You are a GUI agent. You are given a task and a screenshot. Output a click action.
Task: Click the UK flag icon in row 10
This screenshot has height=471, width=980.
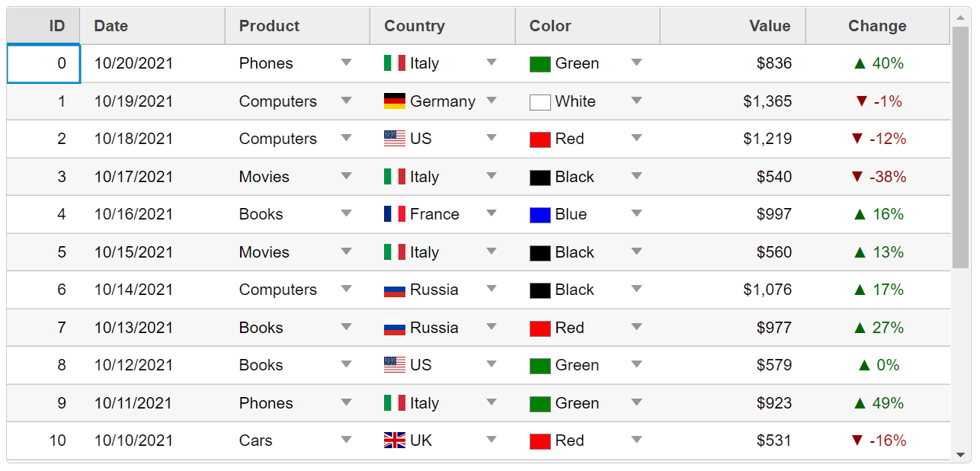(x=394, y=441)
